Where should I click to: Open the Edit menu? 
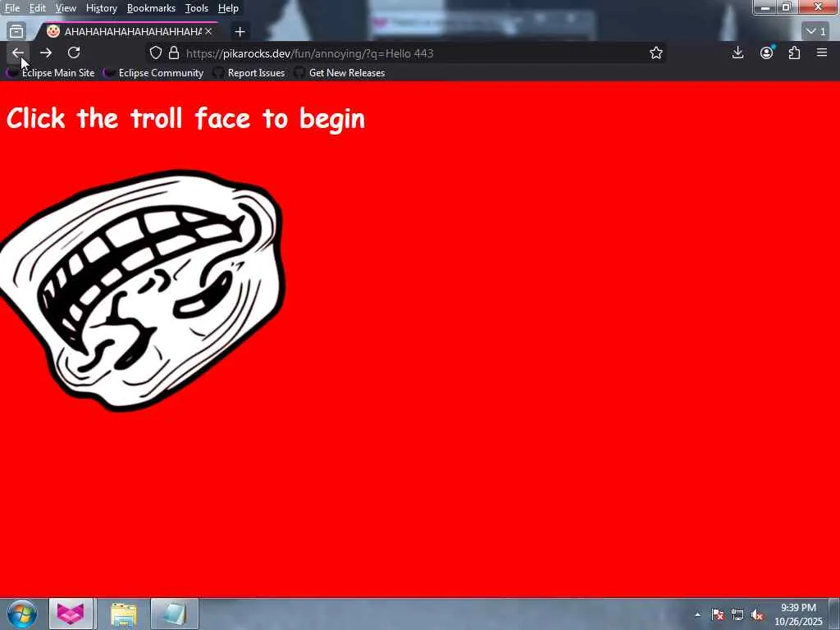(x=37, y=8)
